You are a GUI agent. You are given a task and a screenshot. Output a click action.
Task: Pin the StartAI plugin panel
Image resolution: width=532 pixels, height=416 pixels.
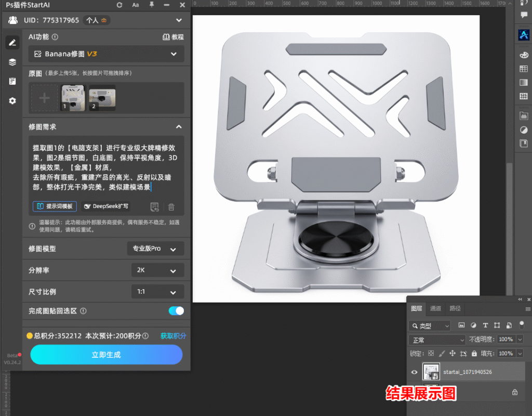(x=151, y=5)
